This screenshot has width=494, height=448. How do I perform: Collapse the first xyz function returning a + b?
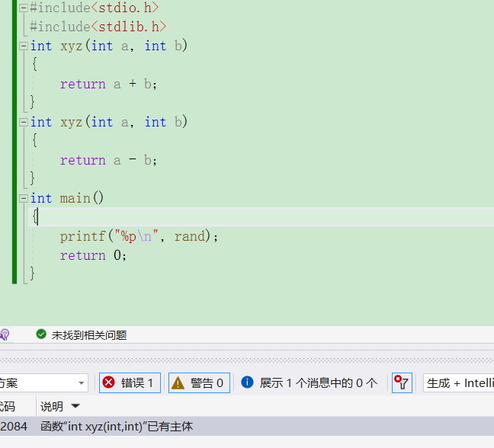click(23, 46)
